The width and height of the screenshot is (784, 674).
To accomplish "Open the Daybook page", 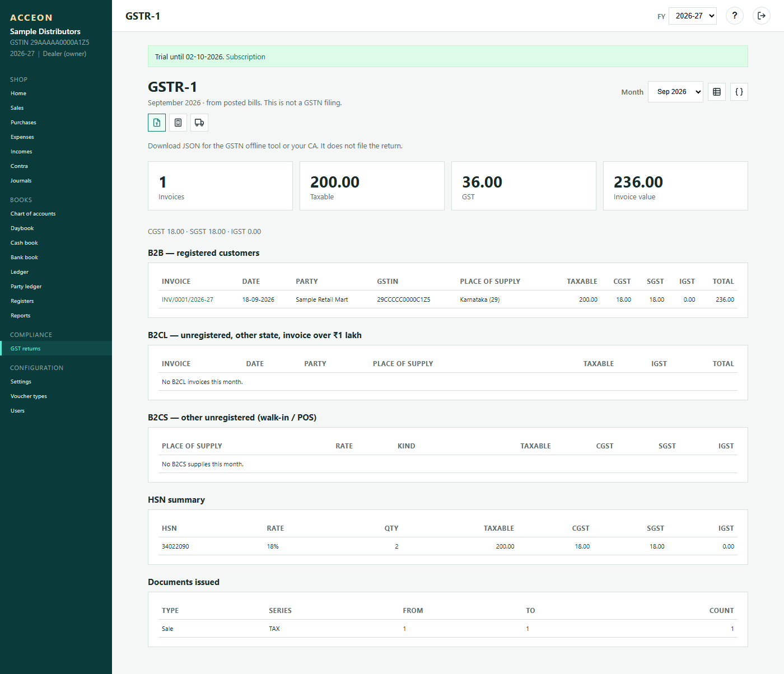I will [56, 228].
